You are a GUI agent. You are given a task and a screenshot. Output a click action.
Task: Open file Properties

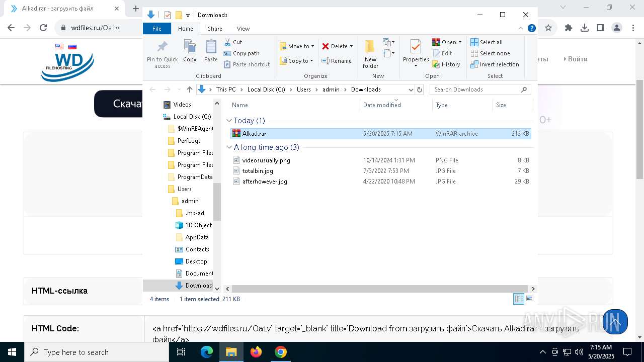click(x=416, y=54)
